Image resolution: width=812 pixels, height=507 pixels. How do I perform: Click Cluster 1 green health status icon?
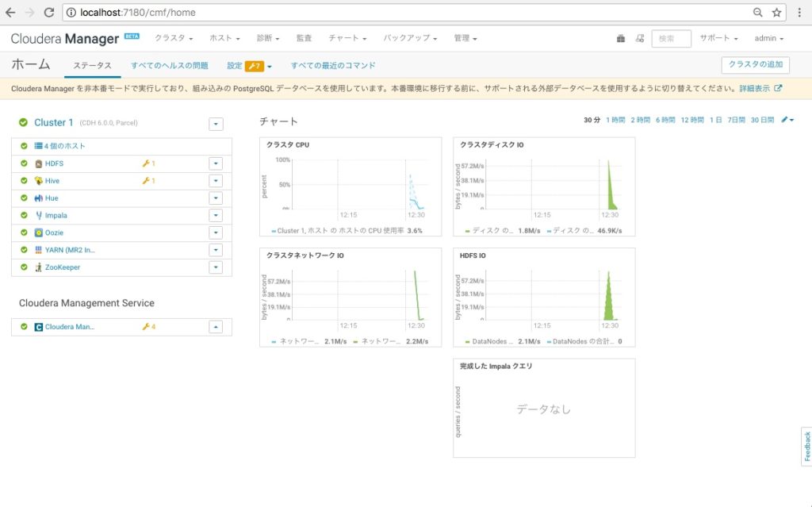point(23,123)
